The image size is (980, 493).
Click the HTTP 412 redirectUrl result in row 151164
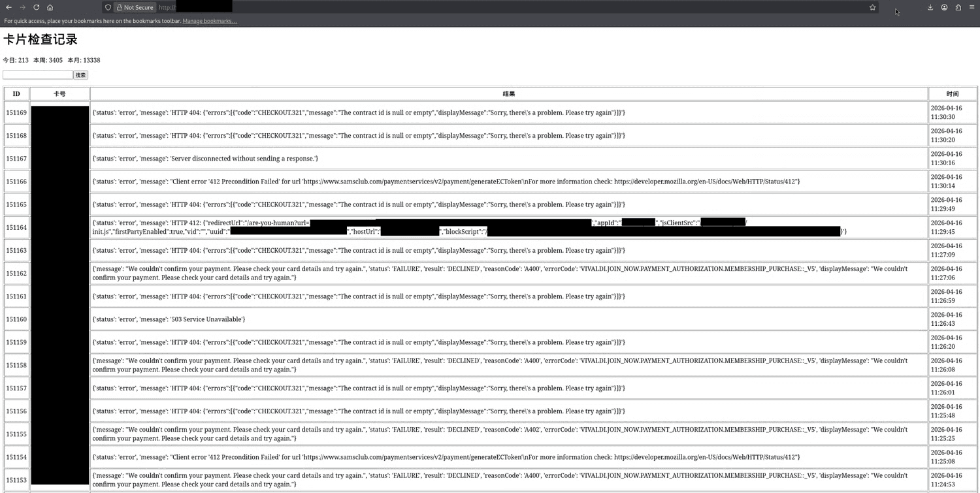coord(509,227)
